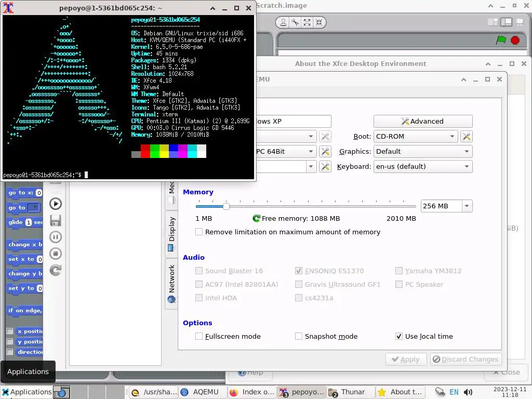
Task: Switch Scratch to small stage view
Action: point(493,22)
